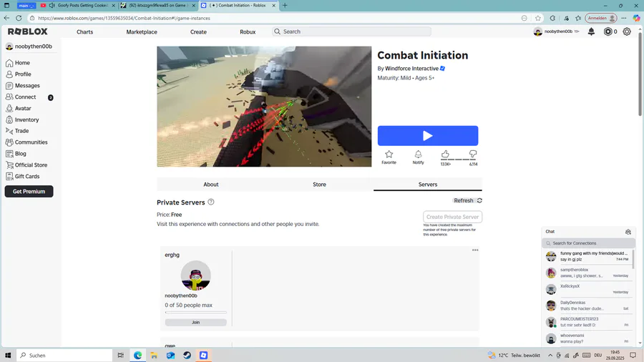Viewport: 644px width, 362px height.
Task: Open the Robux balance icon
Action: (608, 31)
